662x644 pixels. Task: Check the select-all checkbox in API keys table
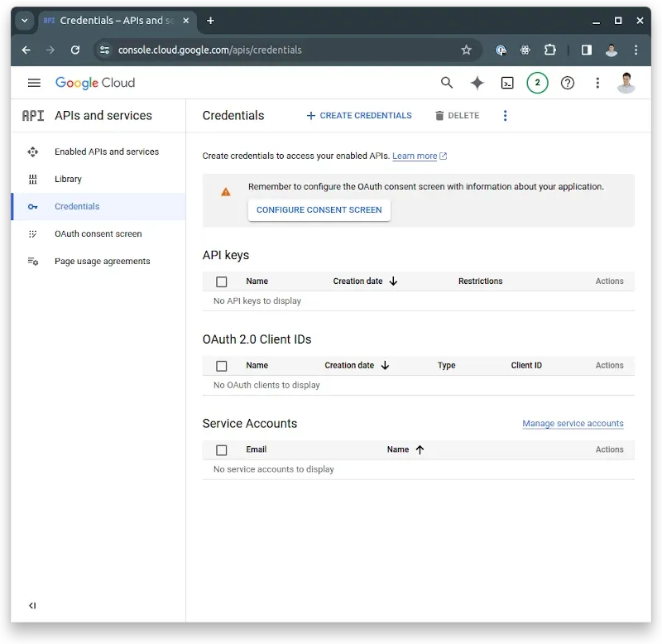click(x=221, y=281)
